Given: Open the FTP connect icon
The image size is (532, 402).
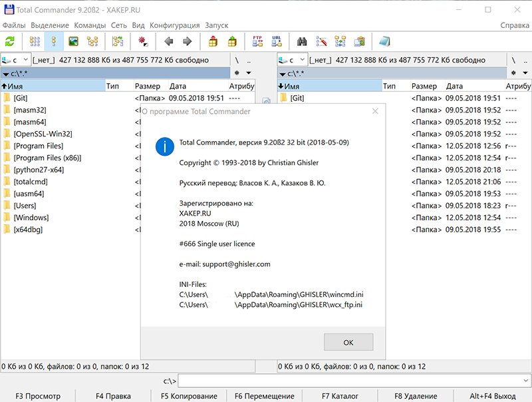Looking at the screenshot, I should (x=257, y=41).
